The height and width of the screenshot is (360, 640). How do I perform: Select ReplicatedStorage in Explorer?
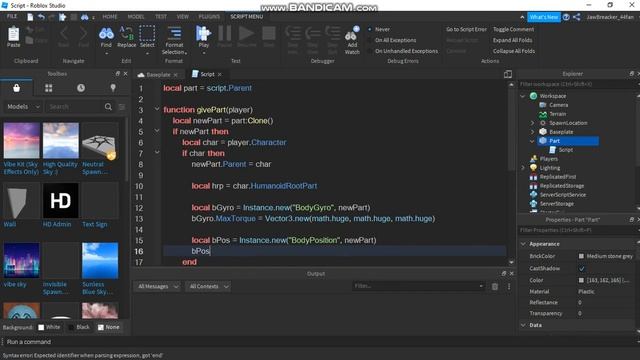(x=562, y=186)
